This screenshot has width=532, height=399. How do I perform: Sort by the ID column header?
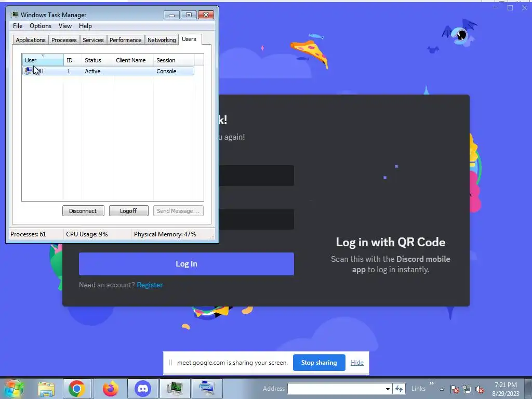[73, 60]
